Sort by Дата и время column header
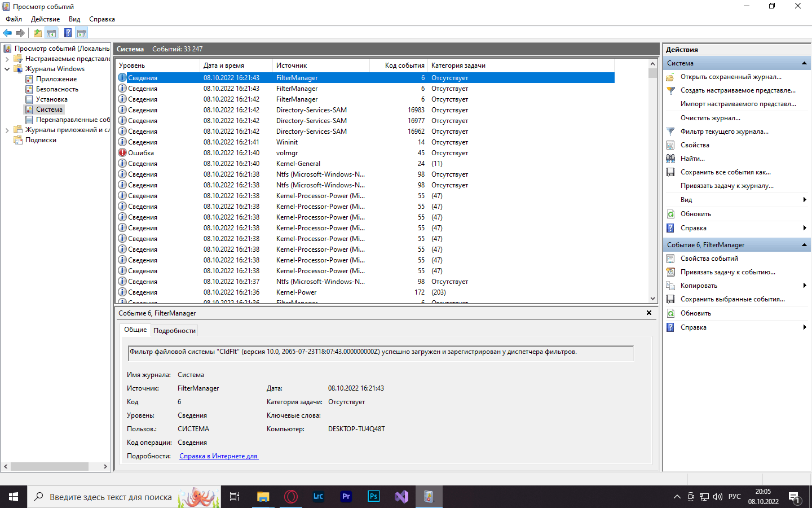Image resolution: width=812 pixels, height=508 pixels. pyautogui.click(x=237, y=65)
